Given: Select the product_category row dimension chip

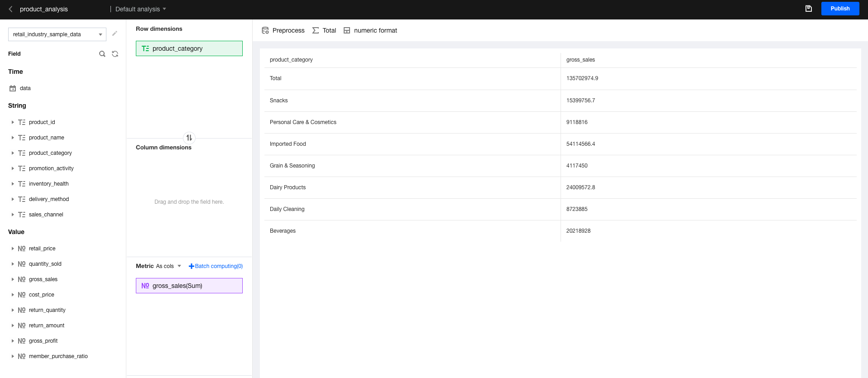Looking at the screenshot, I should pos(189,48).
